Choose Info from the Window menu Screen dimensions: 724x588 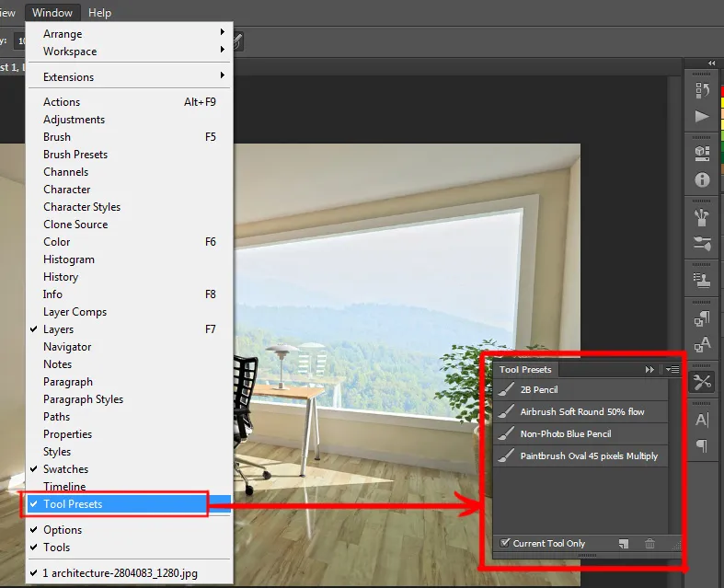[x=130, y=294]
